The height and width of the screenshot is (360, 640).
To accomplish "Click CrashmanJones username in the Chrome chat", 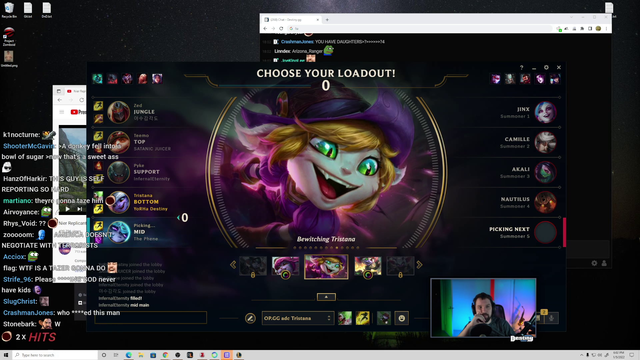I will tap(297, 42).
